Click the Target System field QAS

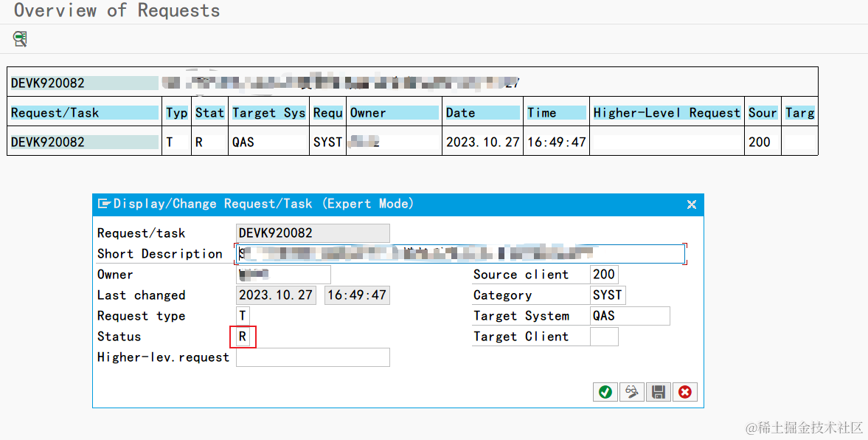click(x=630, y=316)
